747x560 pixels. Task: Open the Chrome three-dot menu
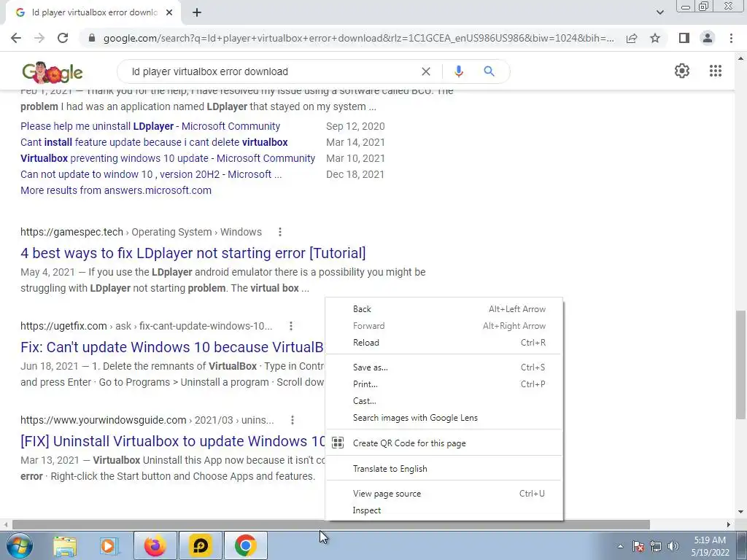point(731,38)
